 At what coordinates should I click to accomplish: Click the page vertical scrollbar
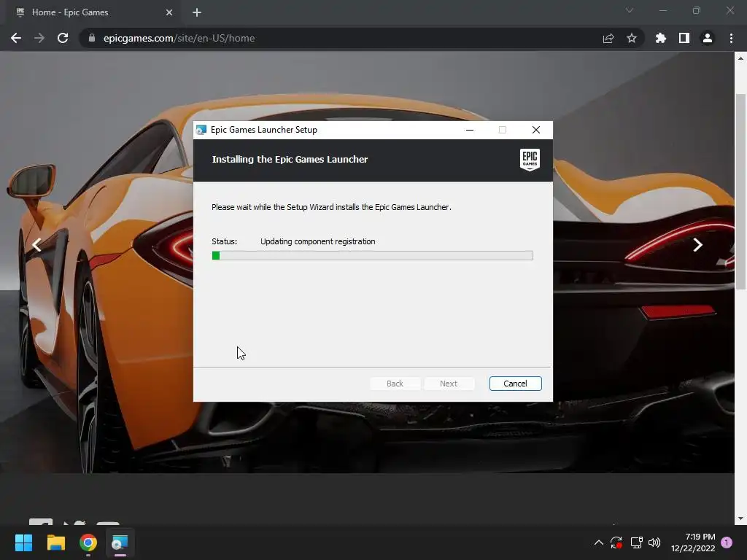740,192
